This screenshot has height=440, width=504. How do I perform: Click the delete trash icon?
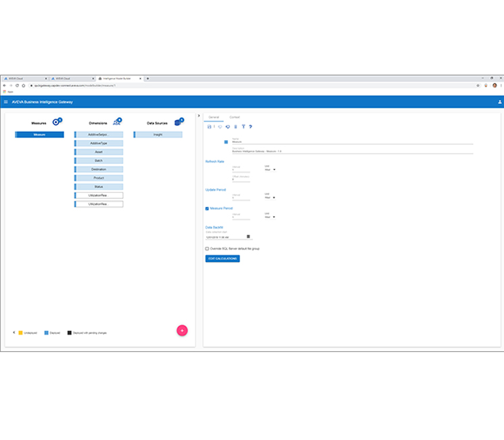(235, 127)
